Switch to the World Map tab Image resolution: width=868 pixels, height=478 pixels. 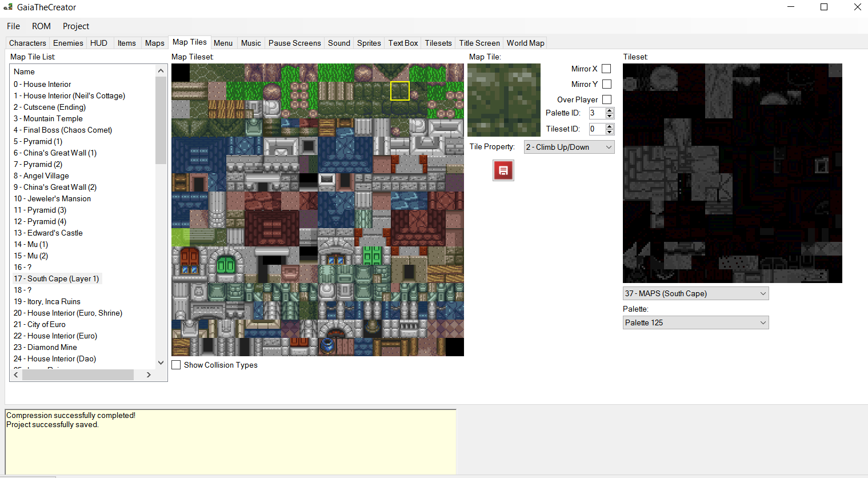tap(525, 42)
